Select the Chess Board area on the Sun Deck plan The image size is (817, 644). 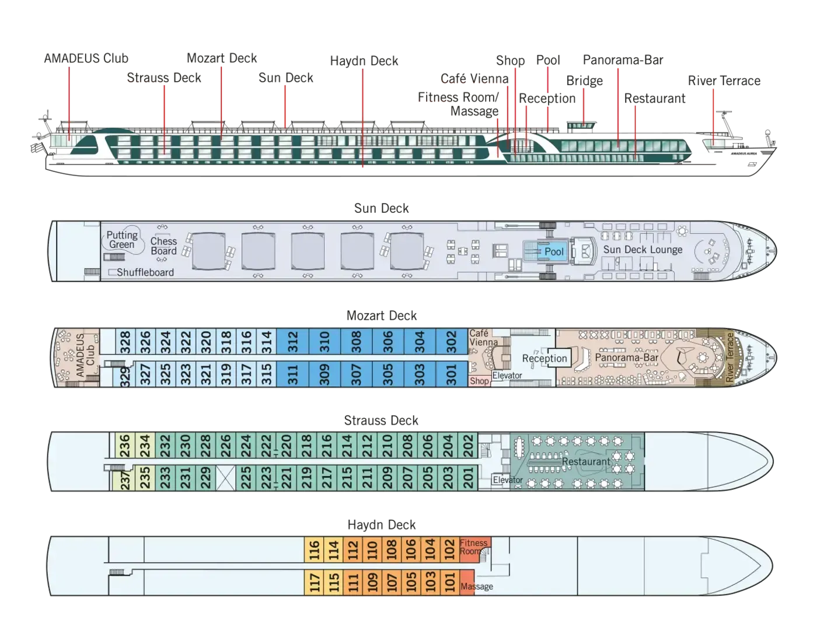pyautogui.click(x=163, y=246)
